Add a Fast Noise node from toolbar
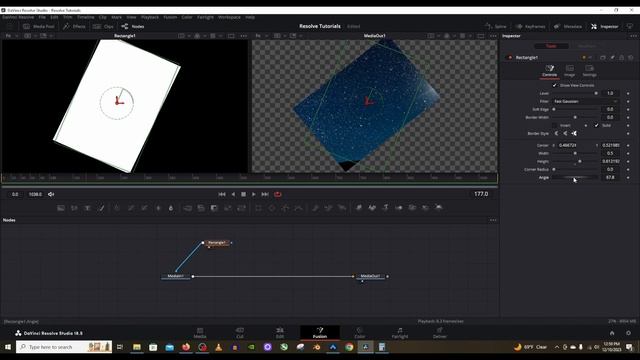Viewport: 640px width, 360px height. pyautogui.click(x=74, y=208)
